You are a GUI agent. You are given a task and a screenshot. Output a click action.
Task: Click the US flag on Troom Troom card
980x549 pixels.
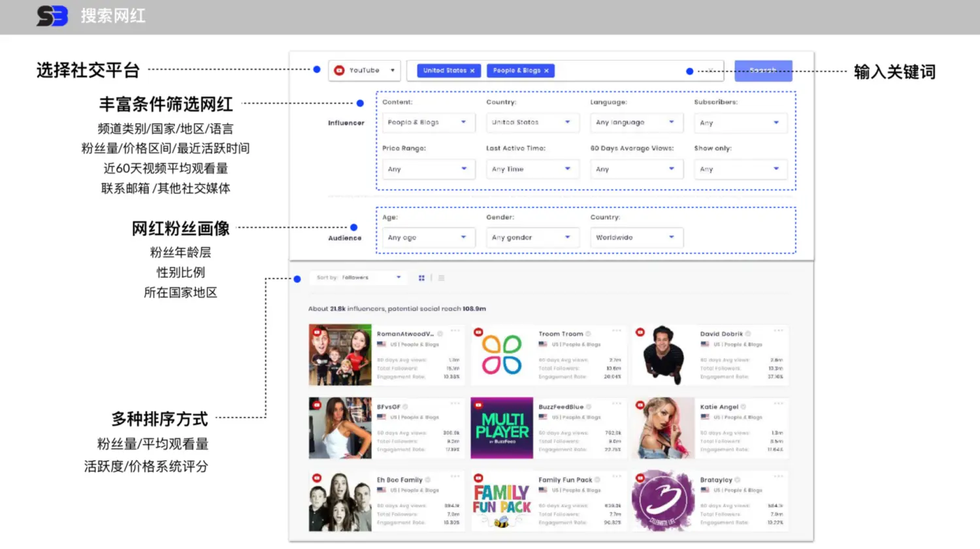point(543,344)
